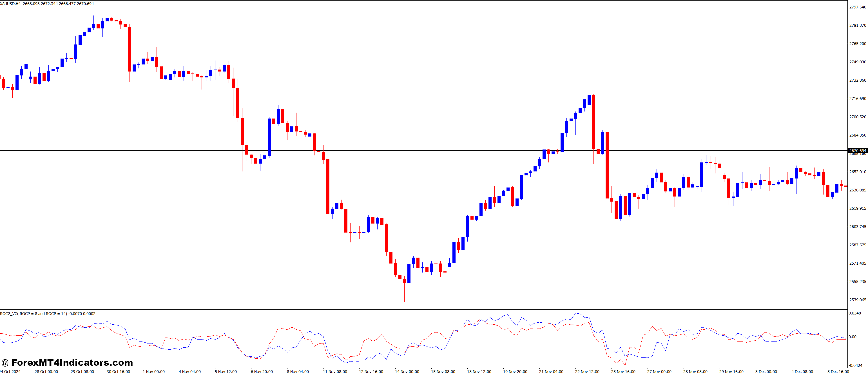Click the 27 Nov 00:00 time label
This screenshot has height=375, width=868.
coord(659,372)
